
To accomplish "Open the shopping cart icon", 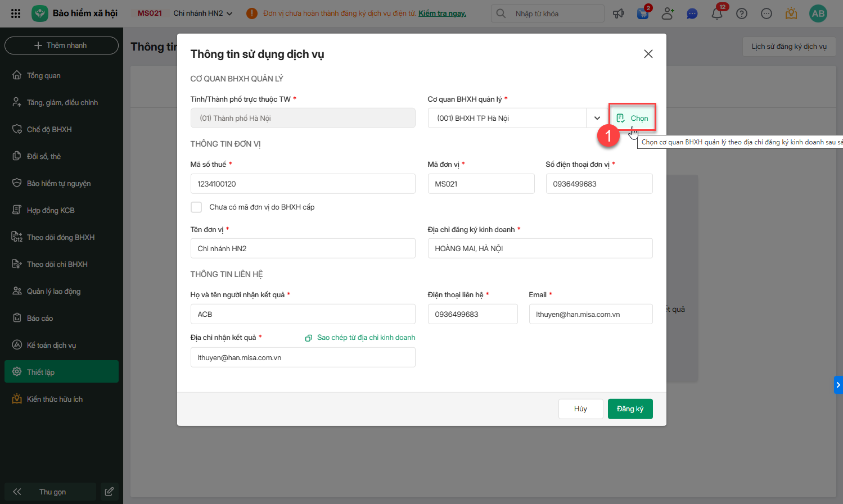I will pos(643,13).
